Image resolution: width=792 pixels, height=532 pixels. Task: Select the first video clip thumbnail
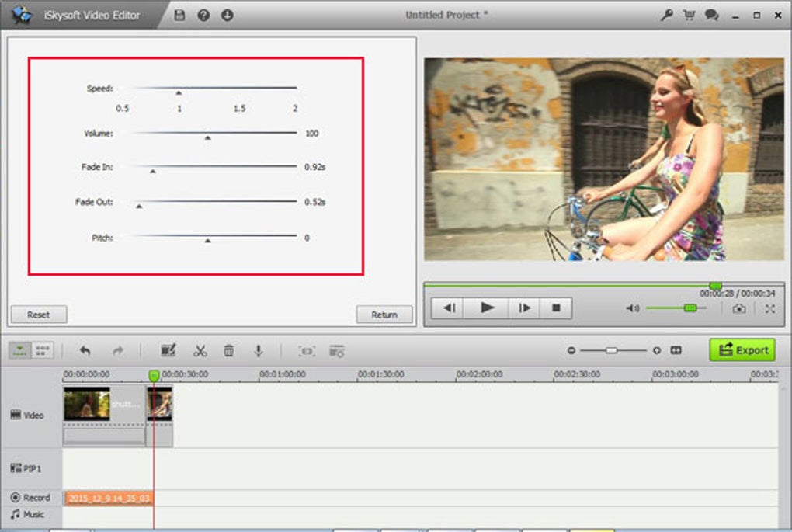87,404
